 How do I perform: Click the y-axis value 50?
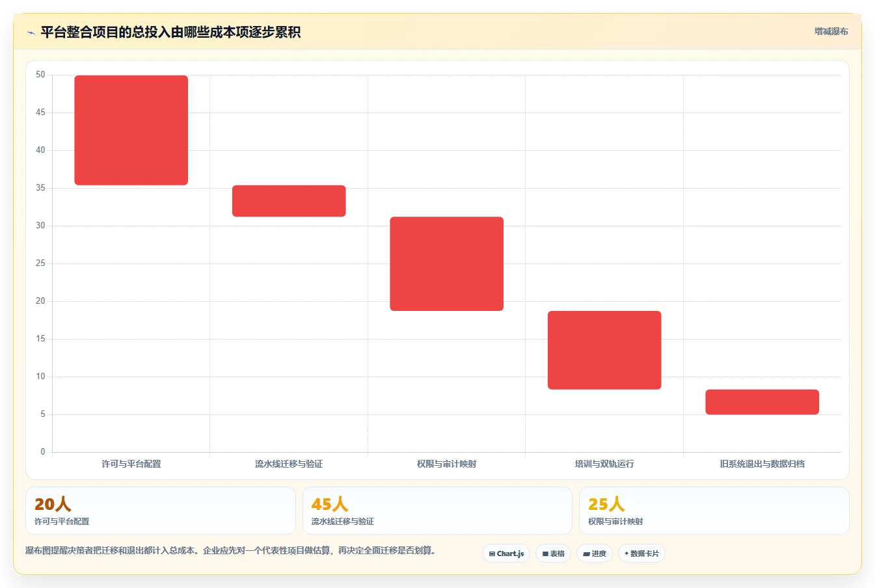click(40, 75)
